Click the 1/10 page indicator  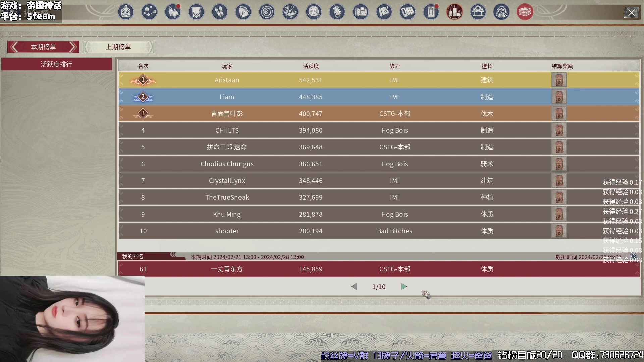(x=379, y=287)
